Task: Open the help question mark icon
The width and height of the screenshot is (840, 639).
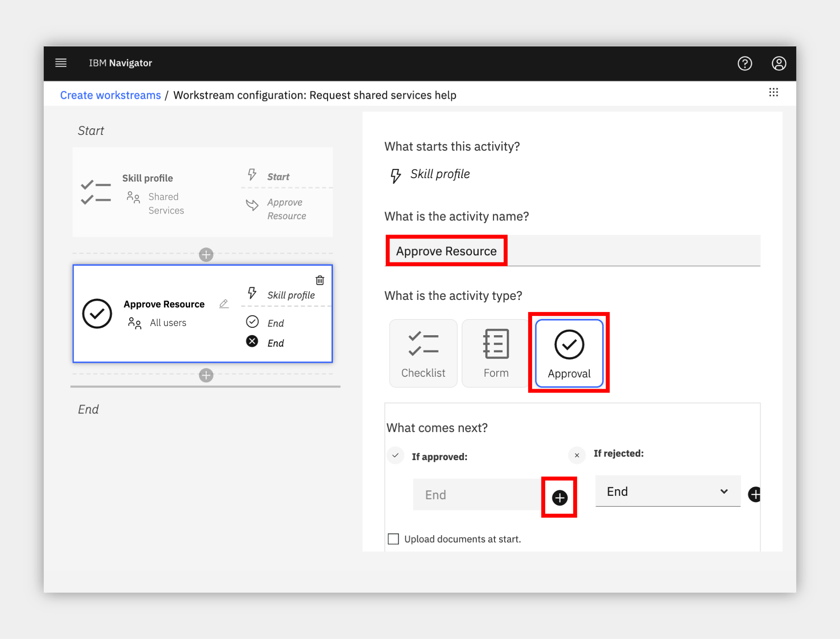Action: [x=745, y=63]
